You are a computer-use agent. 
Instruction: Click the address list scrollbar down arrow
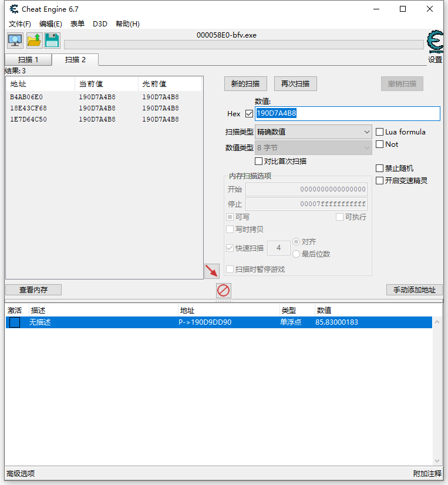coord(437,460)
